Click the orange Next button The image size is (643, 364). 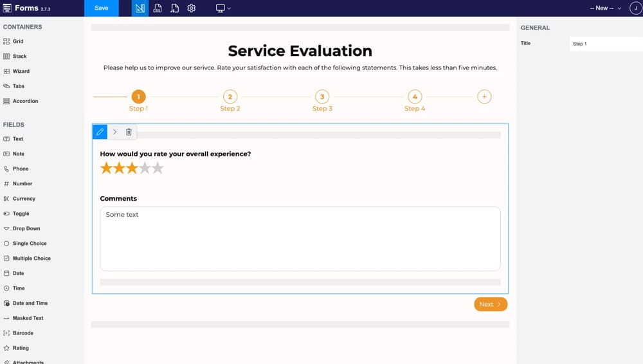click(x=491, y=304)
